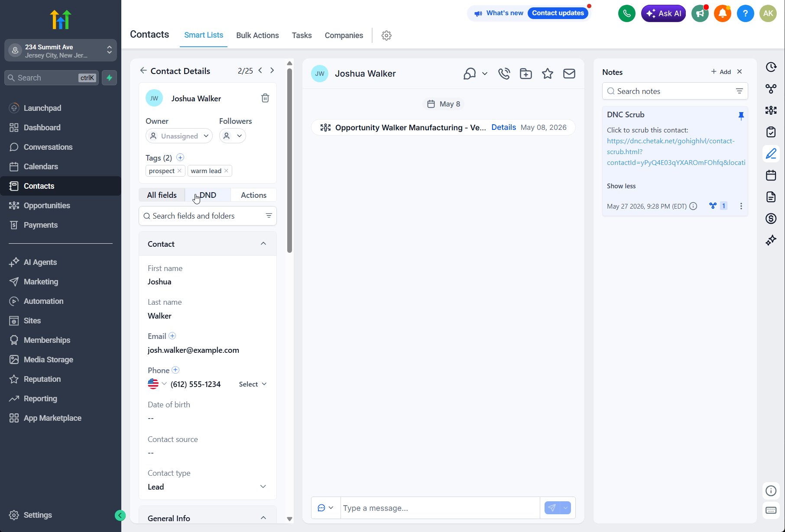The image size is (785, 532).
Task: Collapse the sidebar with green arrow
Action: coord(120,515)
